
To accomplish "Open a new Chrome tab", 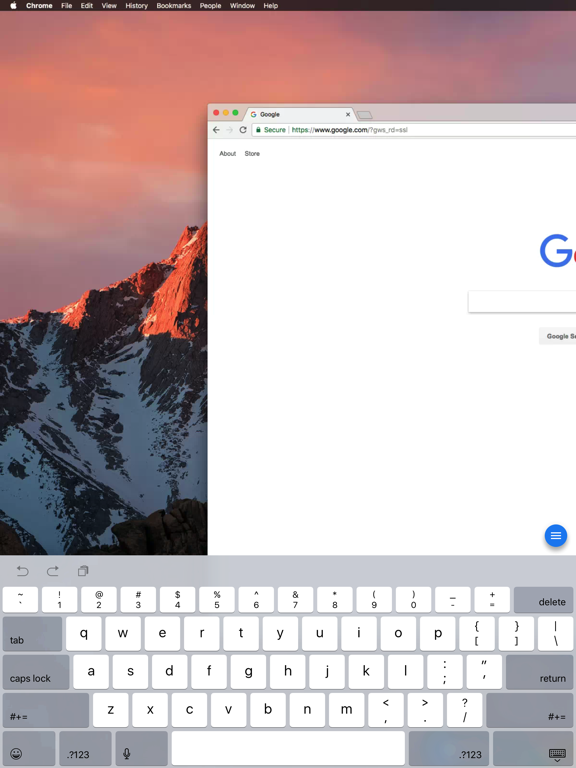I will point(364,115).
